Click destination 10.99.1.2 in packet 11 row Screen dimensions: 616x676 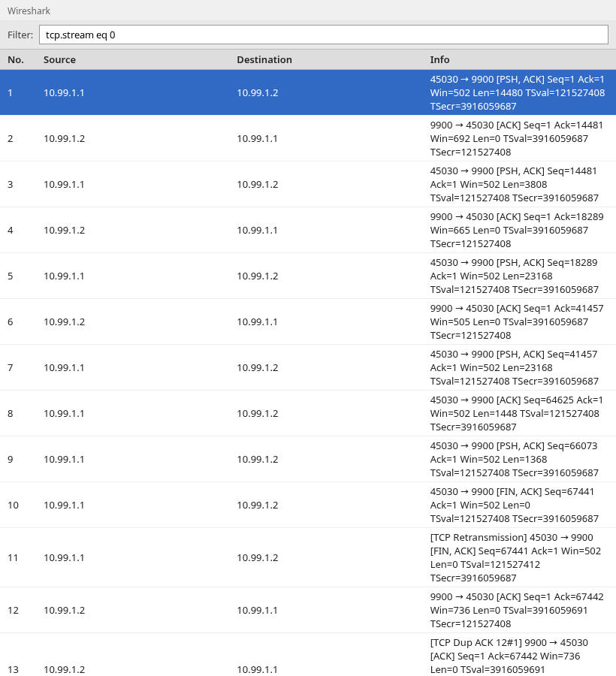point(258,557)
